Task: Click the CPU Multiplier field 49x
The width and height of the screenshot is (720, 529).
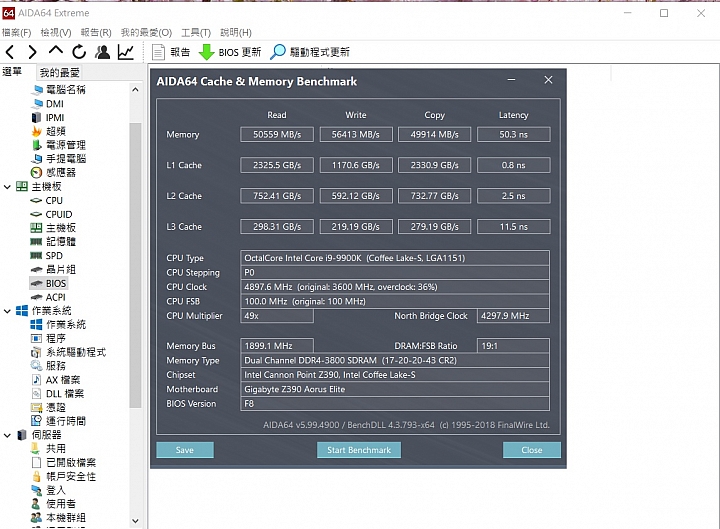Action: 277,316
